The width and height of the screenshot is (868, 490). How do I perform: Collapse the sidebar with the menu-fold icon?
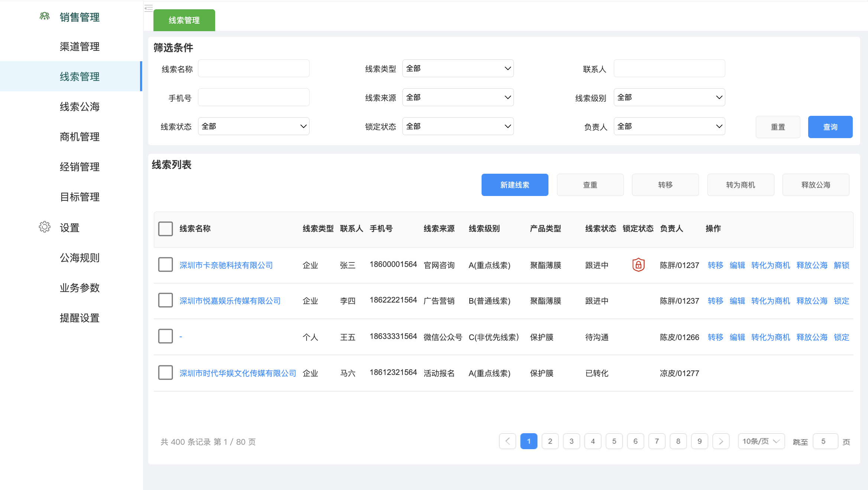coord(149,8)
